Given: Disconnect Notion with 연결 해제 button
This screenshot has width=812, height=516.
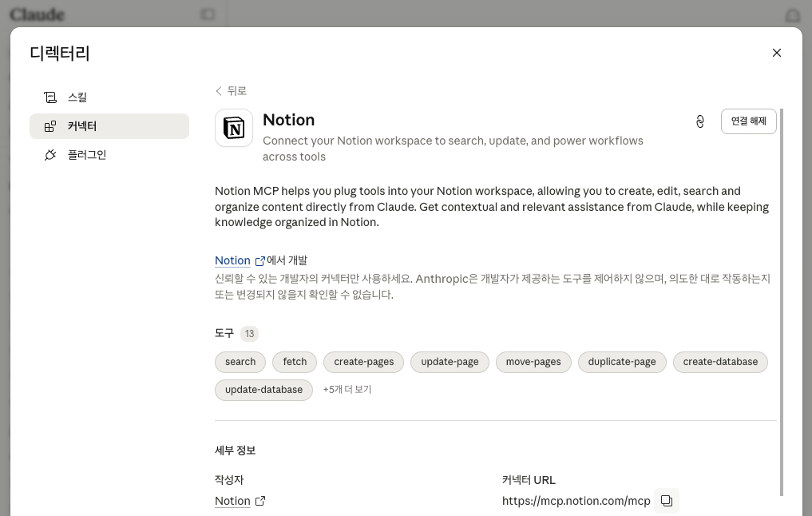Looking at the screenshot, I should tap(748, 121).
